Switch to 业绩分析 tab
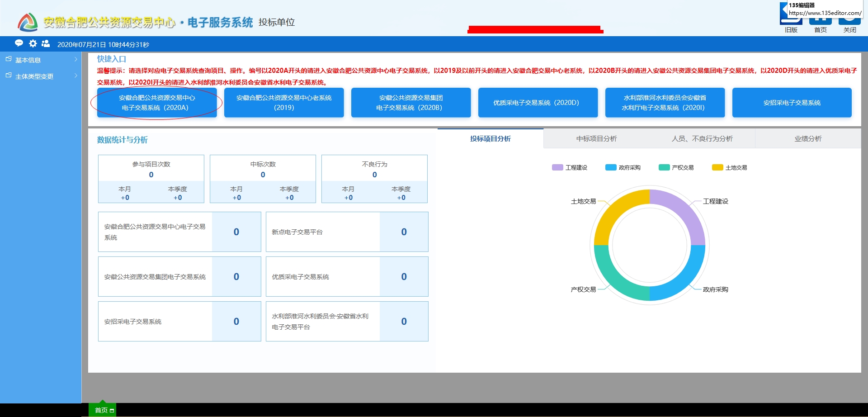The height and width of the screenshot is (417, 868). tap(808, 138)
